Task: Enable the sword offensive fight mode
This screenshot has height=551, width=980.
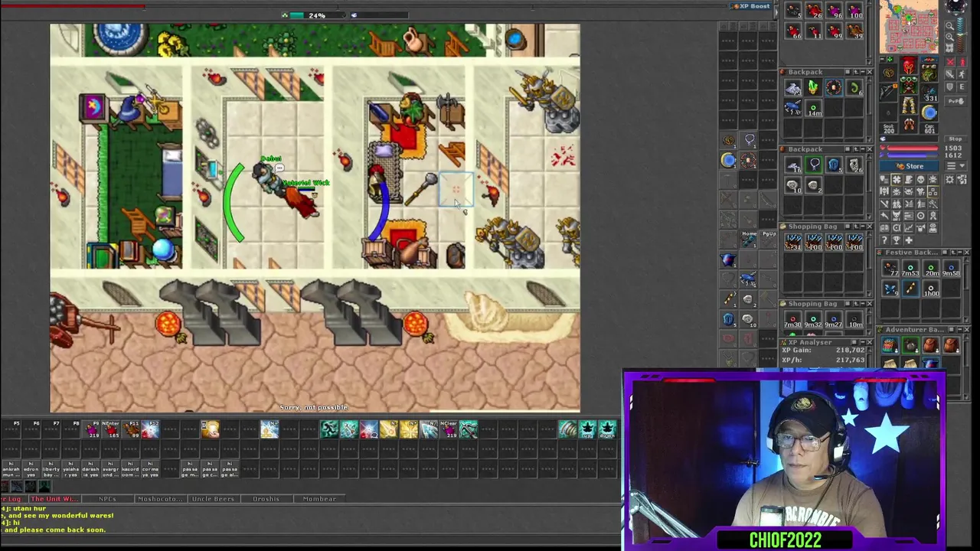Action: point(949,74)
